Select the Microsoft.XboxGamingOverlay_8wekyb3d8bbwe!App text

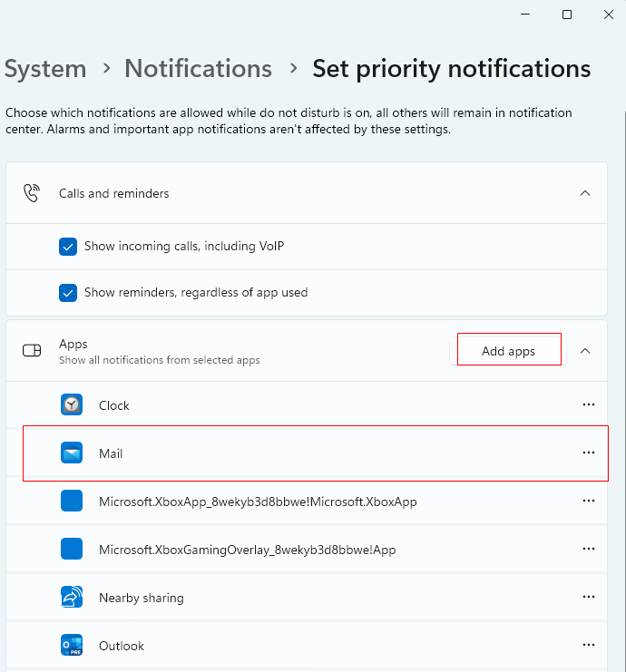point(248,550)
